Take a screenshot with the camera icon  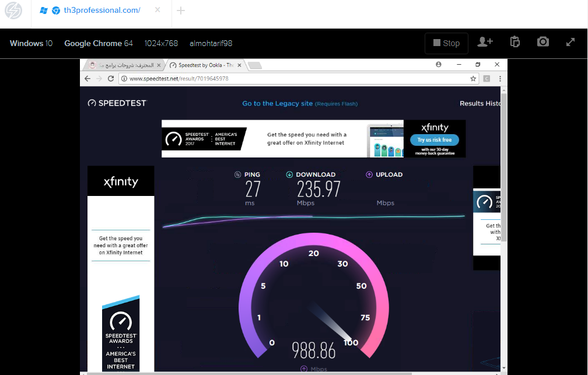(543, 43)
